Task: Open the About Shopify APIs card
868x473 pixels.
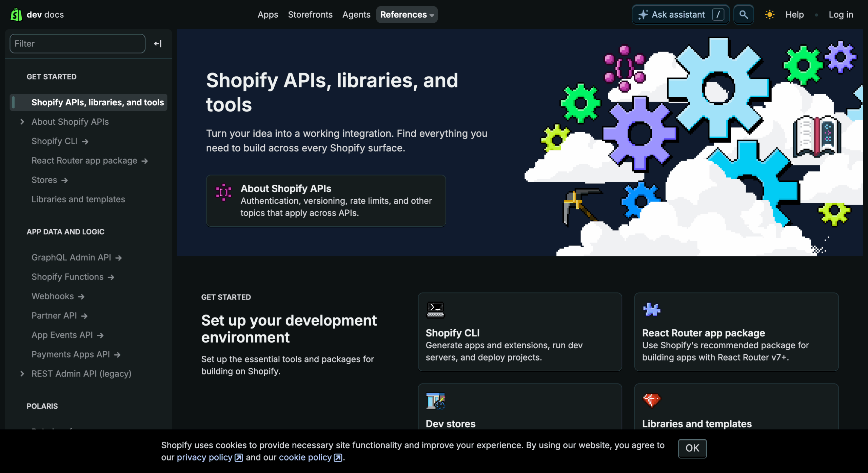Action: pos(326,201)
